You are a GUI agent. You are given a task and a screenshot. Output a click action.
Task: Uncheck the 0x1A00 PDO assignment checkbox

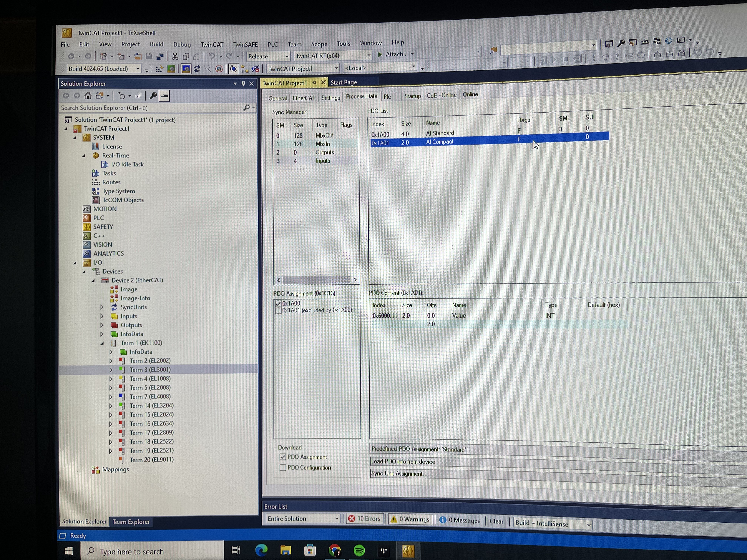pos(278,304)
